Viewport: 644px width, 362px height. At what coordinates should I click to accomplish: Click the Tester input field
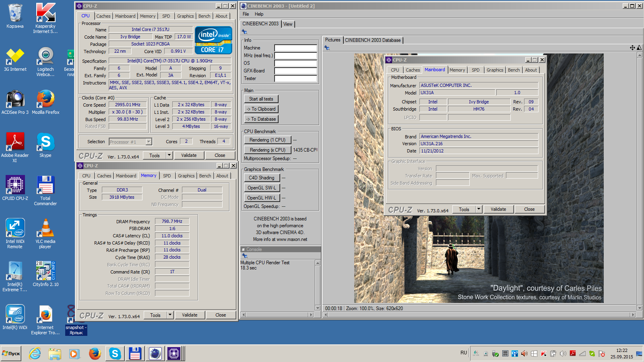click(296, 78)
